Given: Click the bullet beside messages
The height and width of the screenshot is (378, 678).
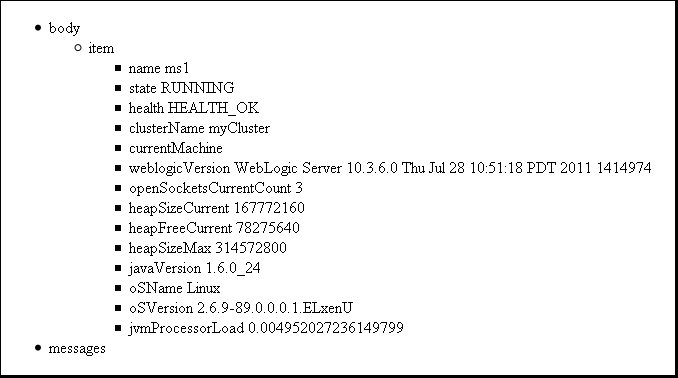Looking at the screenshot, I should coord(38,348).
